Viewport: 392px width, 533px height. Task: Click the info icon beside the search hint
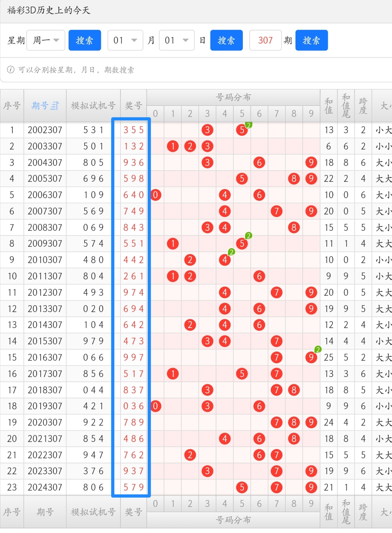click(11, 70)
